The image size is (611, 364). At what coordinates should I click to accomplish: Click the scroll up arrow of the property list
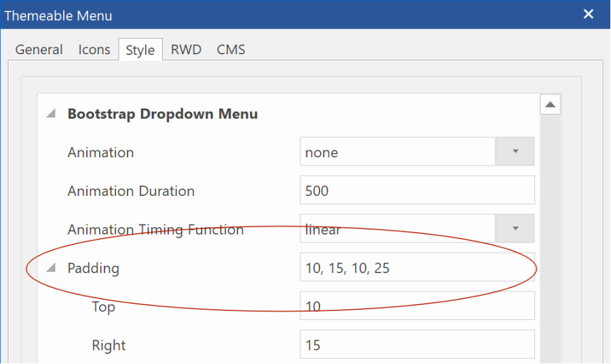tap(550, 104)
